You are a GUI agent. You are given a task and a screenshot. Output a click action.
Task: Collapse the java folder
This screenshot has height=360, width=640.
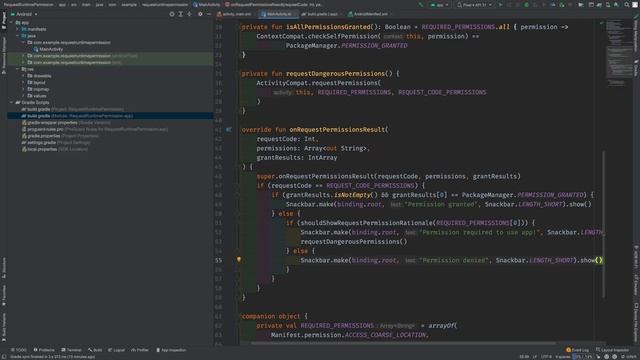click(18, 36)
